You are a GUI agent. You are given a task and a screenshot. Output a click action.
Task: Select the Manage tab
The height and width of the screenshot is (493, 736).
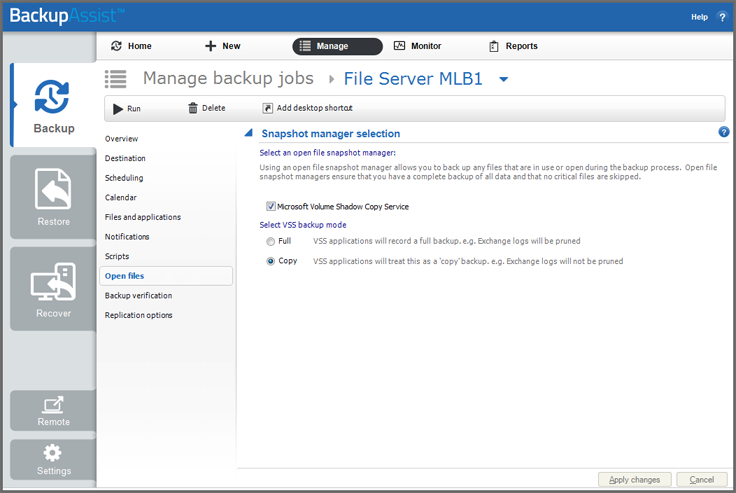tap(337, 46)
